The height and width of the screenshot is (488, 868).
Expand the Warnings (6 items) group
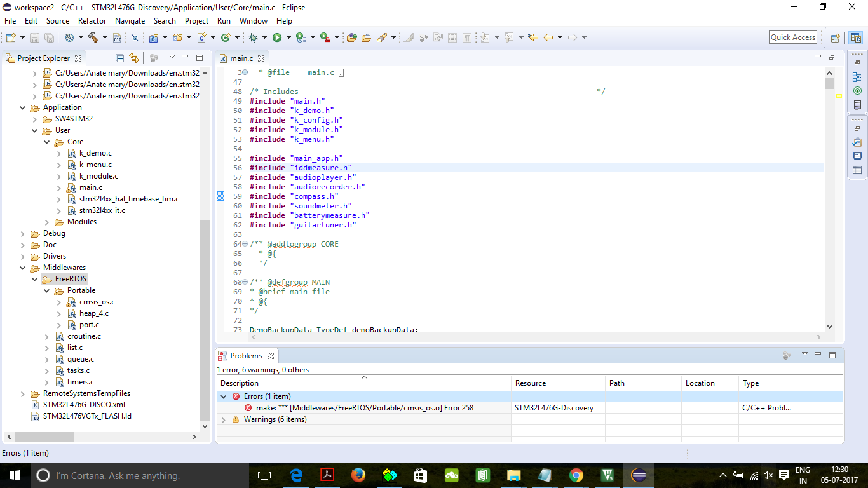pyautogui.click(x=224, y=419)
